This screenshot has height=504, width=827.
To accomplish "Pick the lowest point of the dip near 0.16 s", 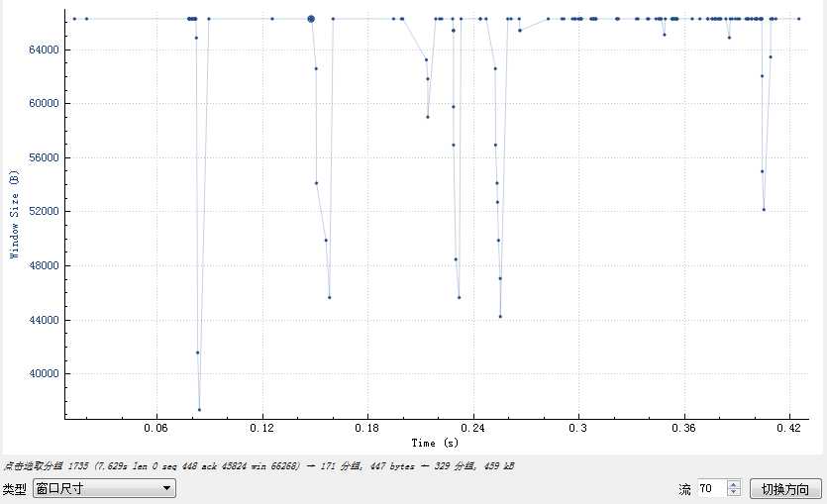I will (330, 297).
